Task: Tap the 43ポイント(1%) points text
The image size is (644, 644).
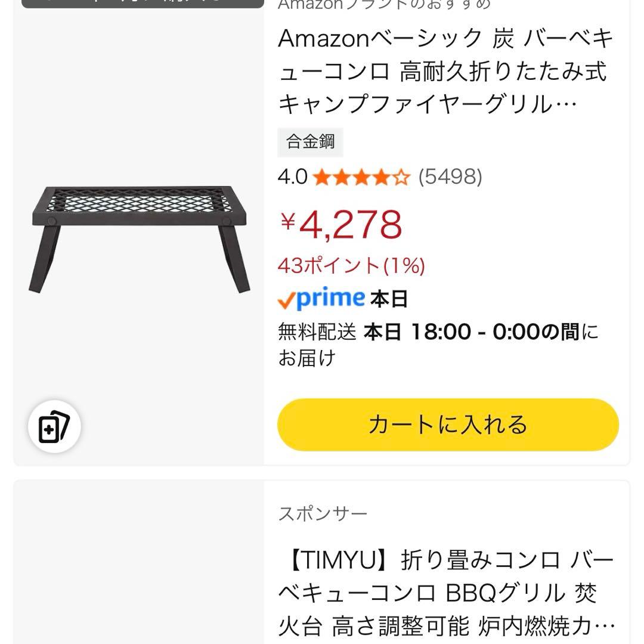Action: tap(351, 265)
